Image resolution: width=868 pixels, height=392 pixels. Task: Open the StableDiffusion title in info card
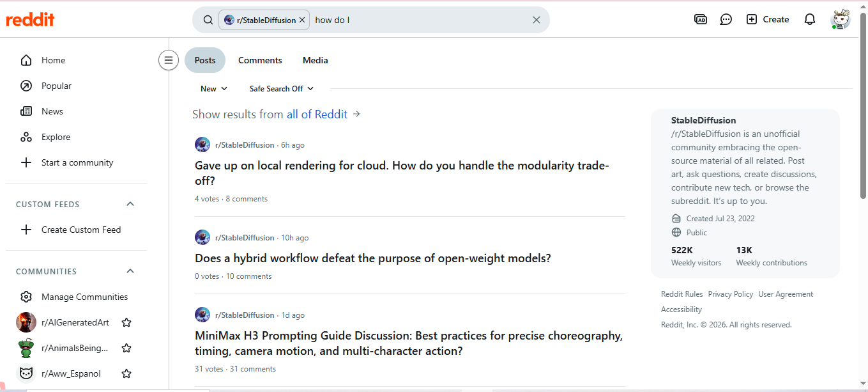703,120
